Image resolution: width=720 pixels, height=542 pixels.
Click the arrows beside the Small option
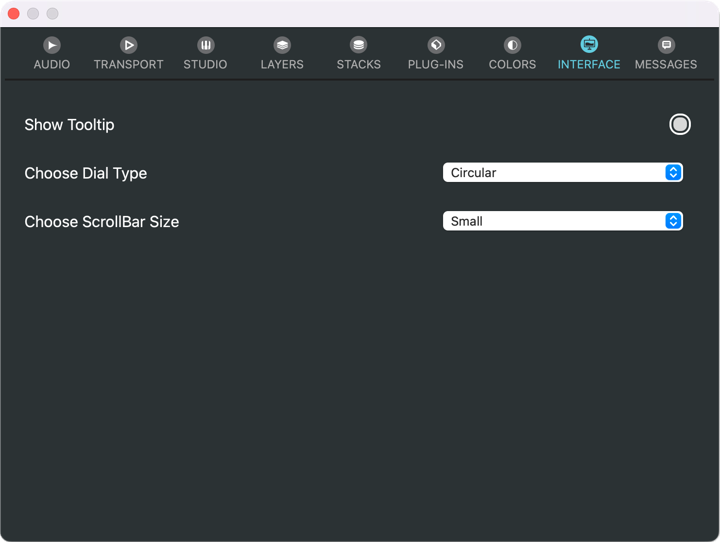point(674,221)
